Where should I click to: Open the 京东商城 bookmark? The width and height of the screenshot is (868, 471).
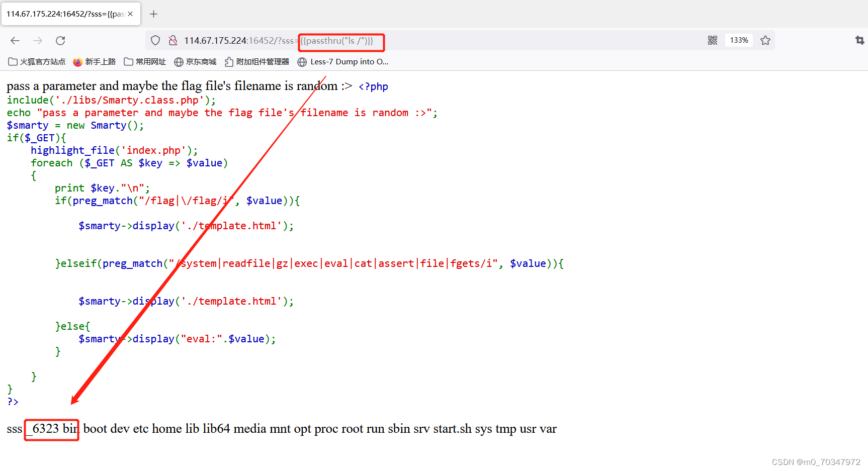tap(196, 61)
